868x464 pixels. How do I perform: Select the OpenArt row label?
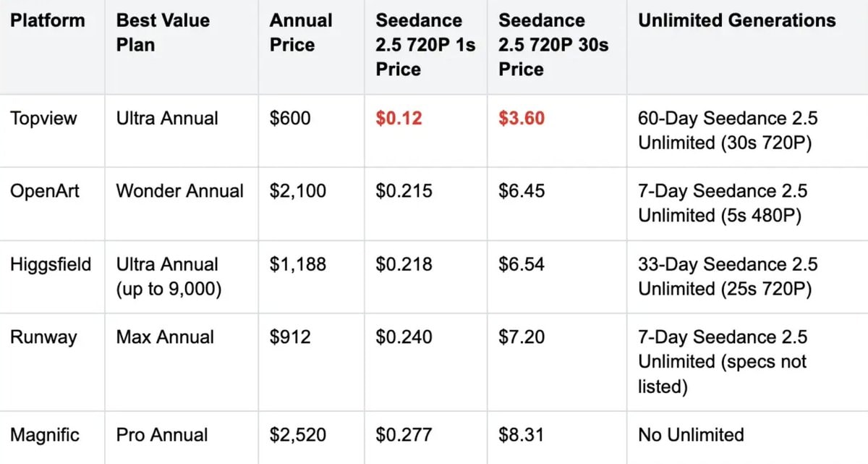click(x=46, y=191)
